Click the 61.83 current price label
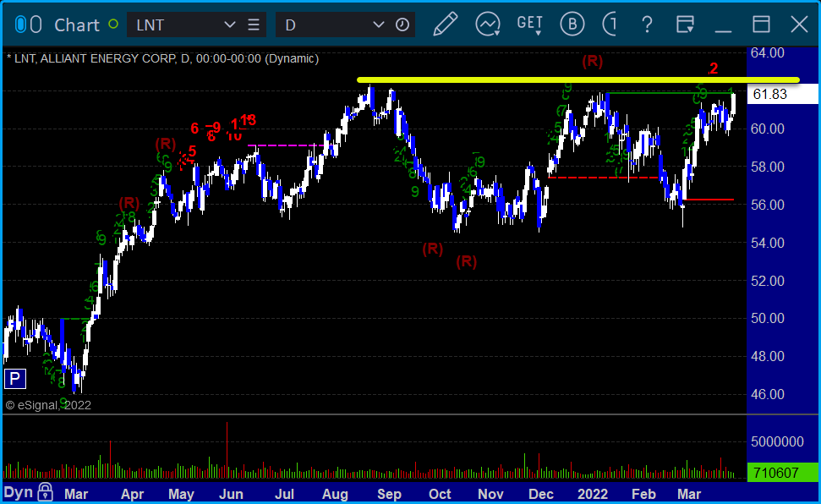Image resolution: width=821 pixels, height=504 pixels. [782, 95]
